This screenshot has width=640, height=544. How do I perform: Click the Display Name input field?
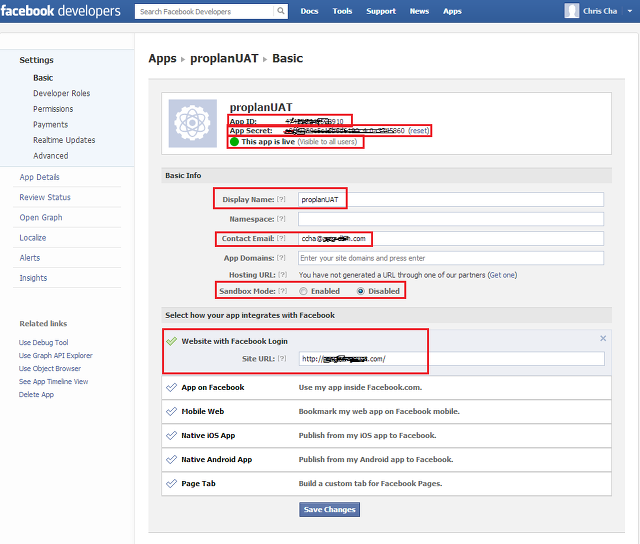tap(451, 200)
